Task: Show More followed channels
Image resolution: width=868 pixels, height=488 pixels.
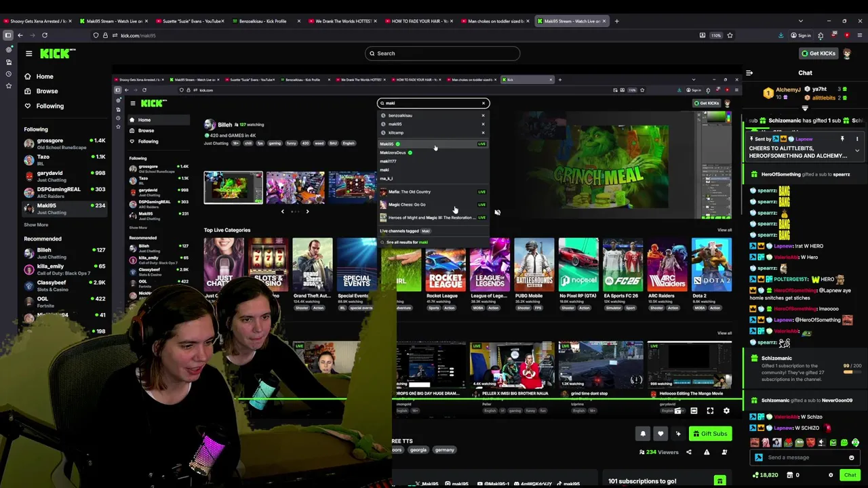Action: [36, 225]
